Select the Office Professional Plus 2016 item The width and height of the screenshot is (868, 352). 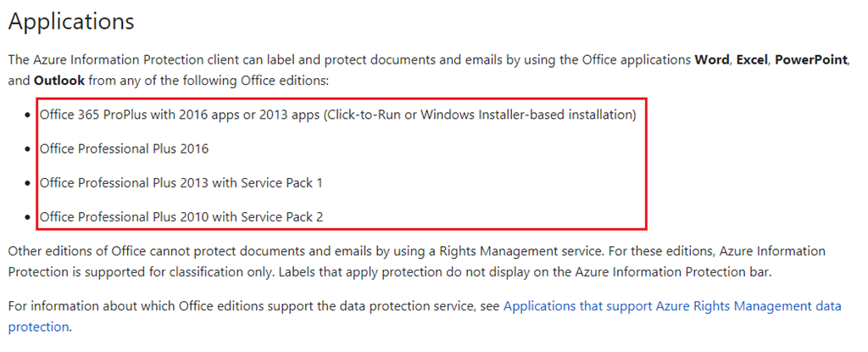(124, 148)
